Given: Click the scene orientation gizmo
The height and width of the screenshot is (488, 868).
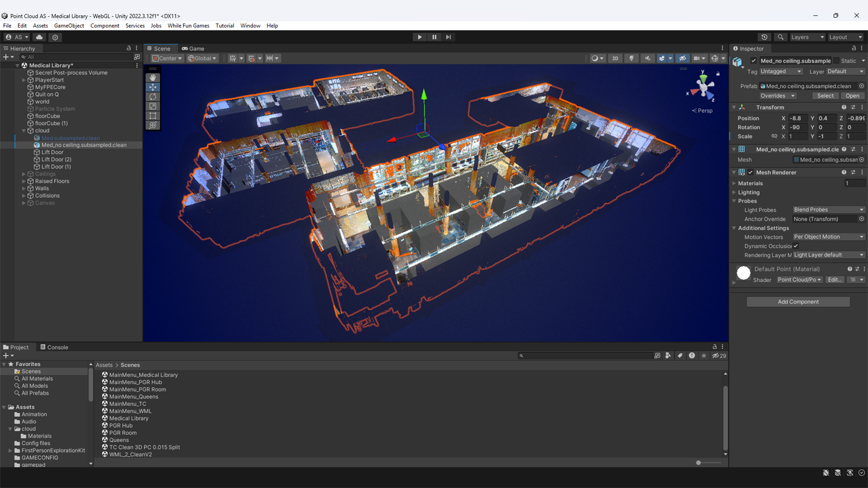Looking at the screenshot, I should coord(703,86).
